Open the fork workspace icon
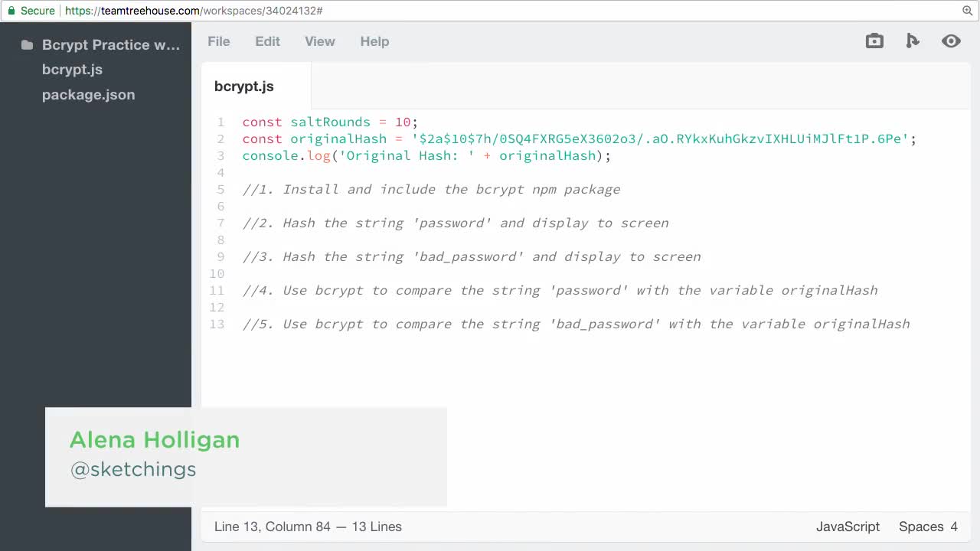 (x=913, y=41)
